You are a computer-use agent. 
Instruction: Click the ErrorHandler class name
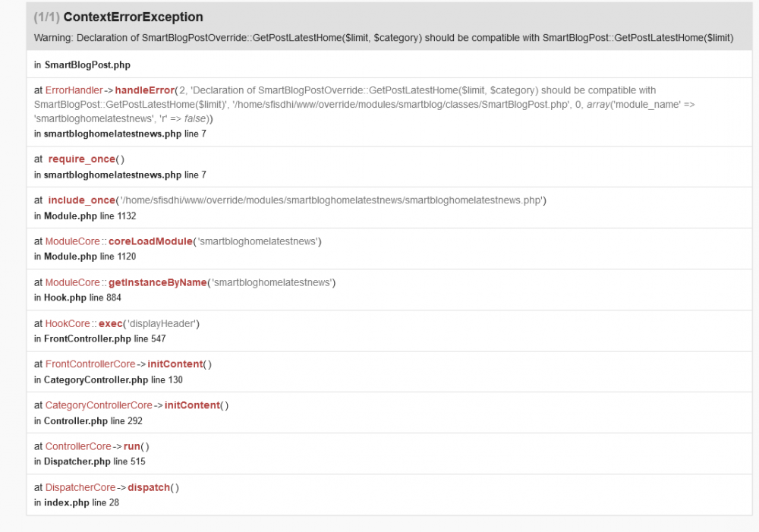tap(74, 90)
